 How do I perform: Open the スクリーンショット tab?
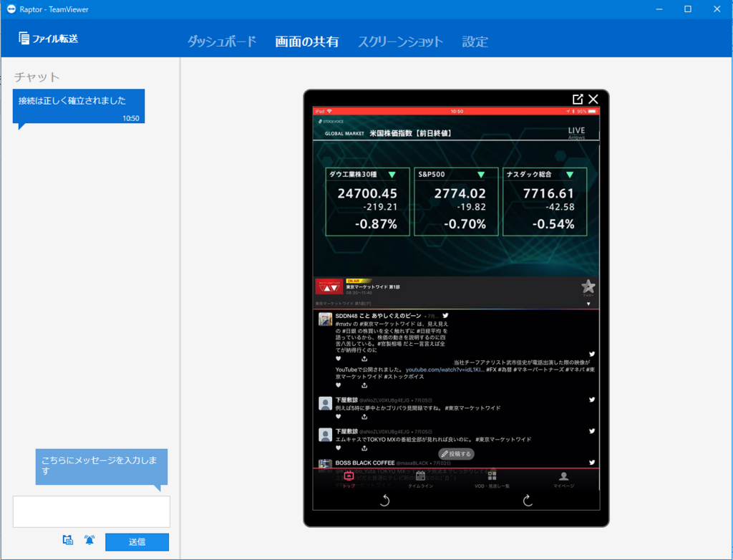coord(400,42)
